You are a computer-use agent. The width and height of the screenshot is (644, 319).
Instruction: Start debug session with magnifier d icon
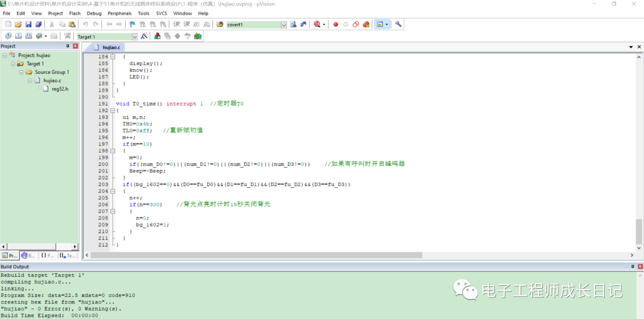tap(317, 24)
